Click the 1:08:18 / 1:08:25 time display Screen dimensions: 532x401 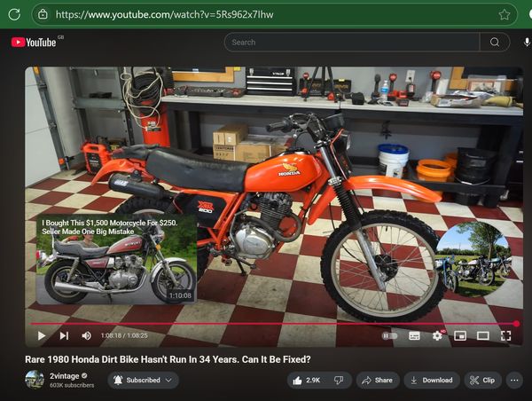click(x=124, y=335)
